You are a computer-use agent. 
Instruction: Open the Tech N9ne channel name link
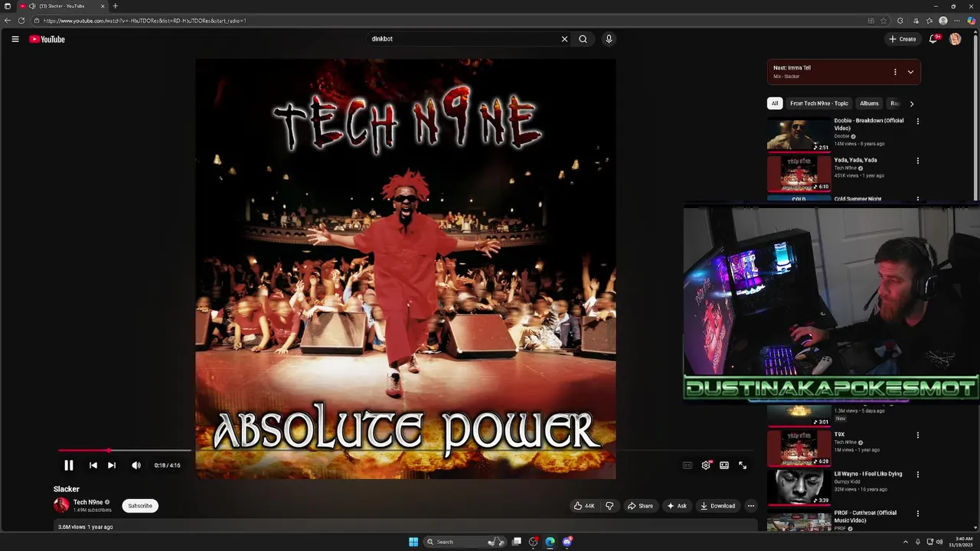tap(88, 502)
